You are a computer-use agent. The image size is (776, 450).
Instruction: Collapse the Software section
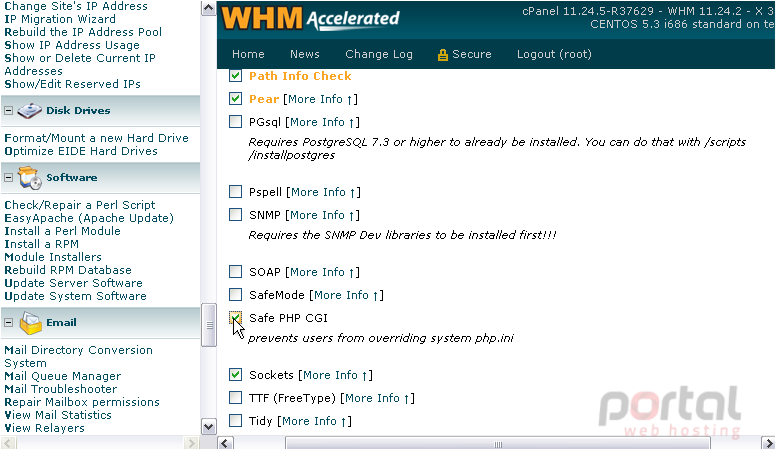coord(8,177)
